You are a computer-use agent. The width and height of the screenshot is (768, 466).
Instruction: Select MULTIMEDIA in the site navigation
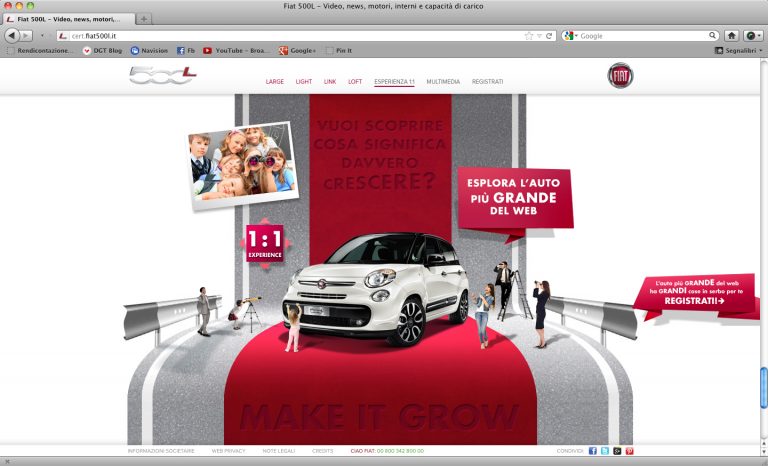(443, 81)
